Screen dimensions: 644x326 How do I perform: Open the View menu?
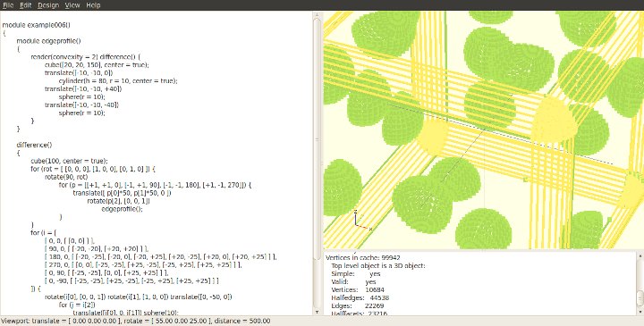[x=72, y=5]
